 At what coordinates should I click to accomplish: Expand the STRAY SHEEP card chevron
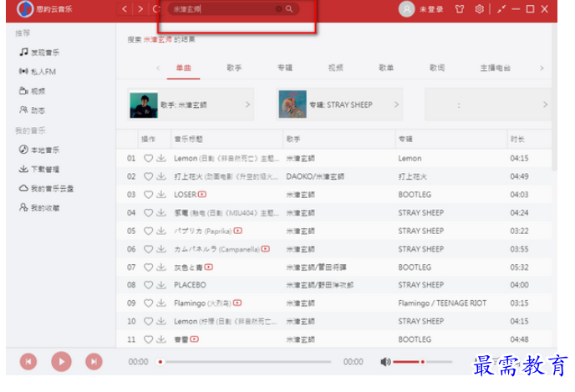click(396, 104)
